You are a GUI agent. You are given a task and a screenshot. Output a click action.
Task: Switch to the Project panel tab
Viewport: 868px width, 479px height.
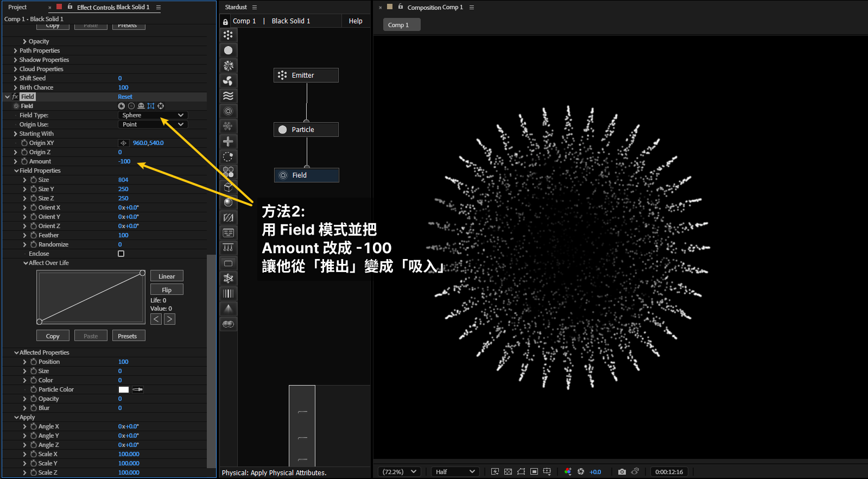[17, 7]
